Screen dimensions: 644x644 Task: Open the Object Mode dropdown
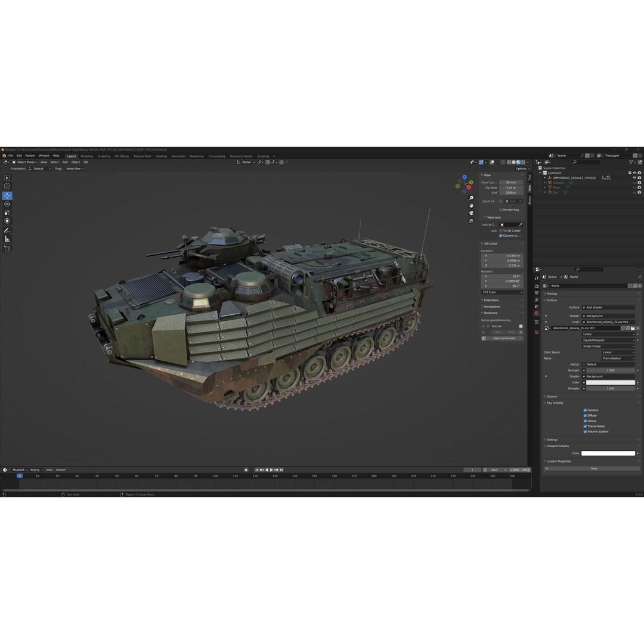(24, 162)
